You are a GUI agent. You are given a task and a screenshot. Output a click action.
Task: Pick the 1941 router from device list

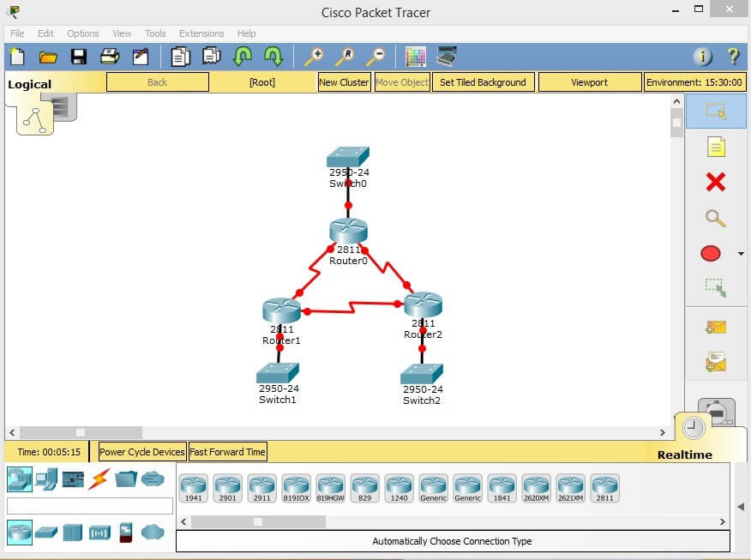194,488
